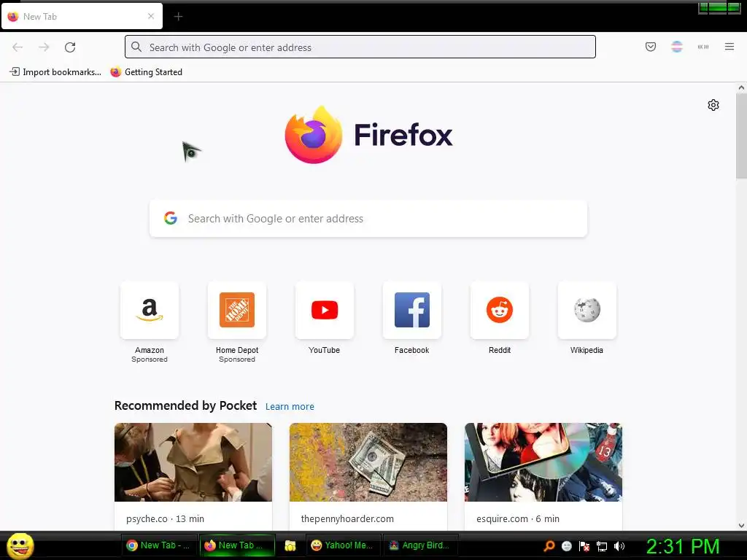This screenshot has width=747, height=560.
Task: Click the volume speaker tray icon
Action: (x=619, y=546)
